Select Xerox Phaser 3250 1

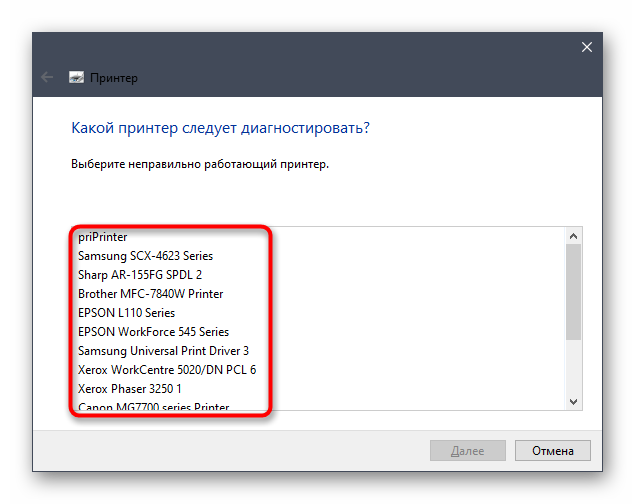pyautogui.click(x=130, y=389)
